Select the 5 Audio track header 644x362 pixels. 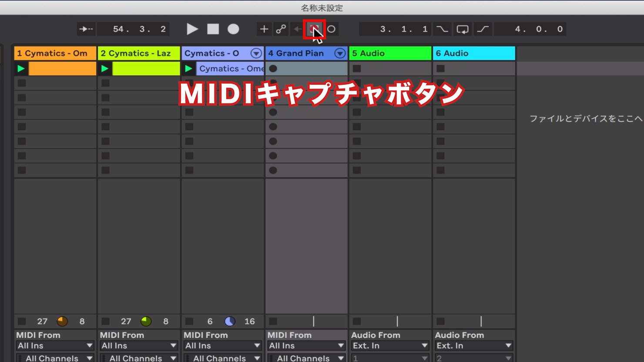390,53
